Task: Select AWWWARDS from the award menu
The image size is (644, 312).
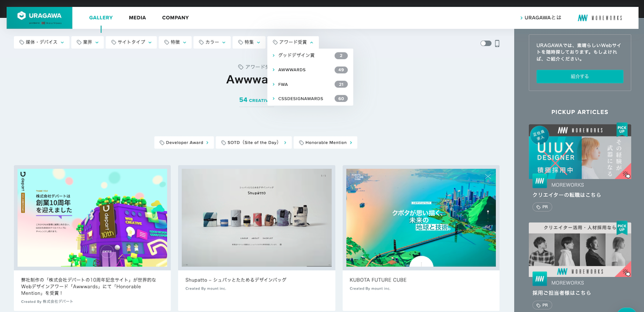Action: [x=310, y=70]
